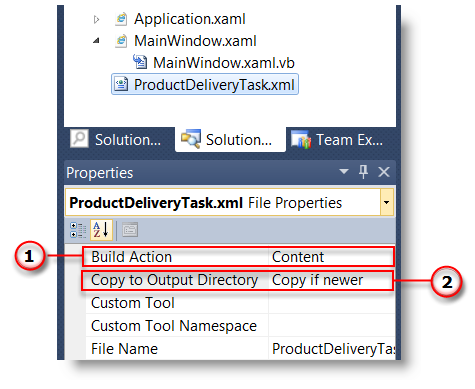The height and width of the screenshot is (389, 475).
Task: Select the MainWindow.xaml.vb code file
Action: pyautogui.click(x=224, y=63)
